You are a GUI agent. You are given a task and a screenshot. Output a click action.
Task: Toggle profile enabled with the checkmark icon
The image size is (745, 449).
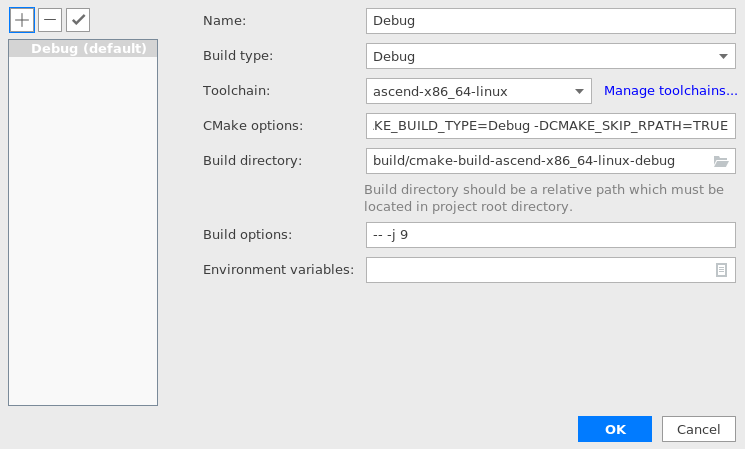tap(78, 20)
